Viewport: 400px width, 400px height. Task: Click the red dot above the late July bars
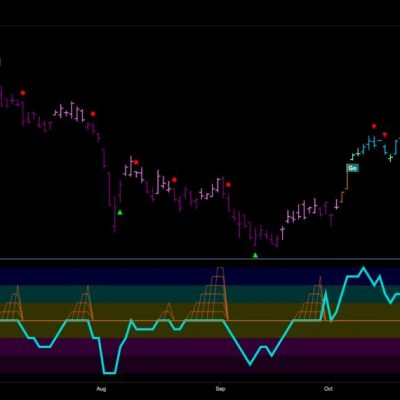click(93, 114)
